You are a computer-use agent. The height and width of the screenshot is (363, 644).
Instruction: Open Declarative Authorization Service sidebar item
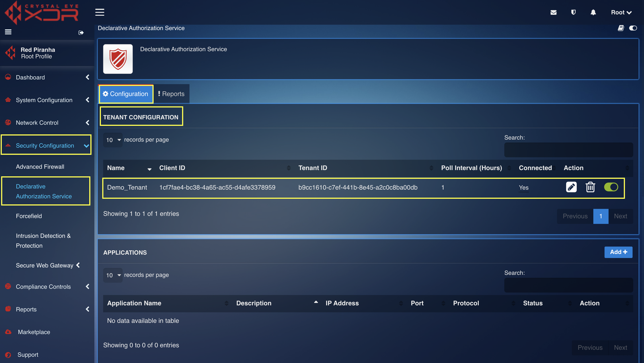pos(44,191)
